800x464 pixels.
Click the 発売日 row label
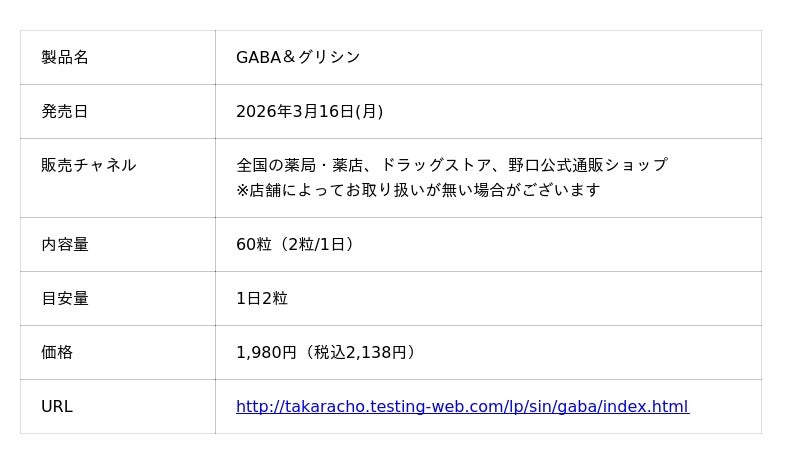tap(65, 112)
